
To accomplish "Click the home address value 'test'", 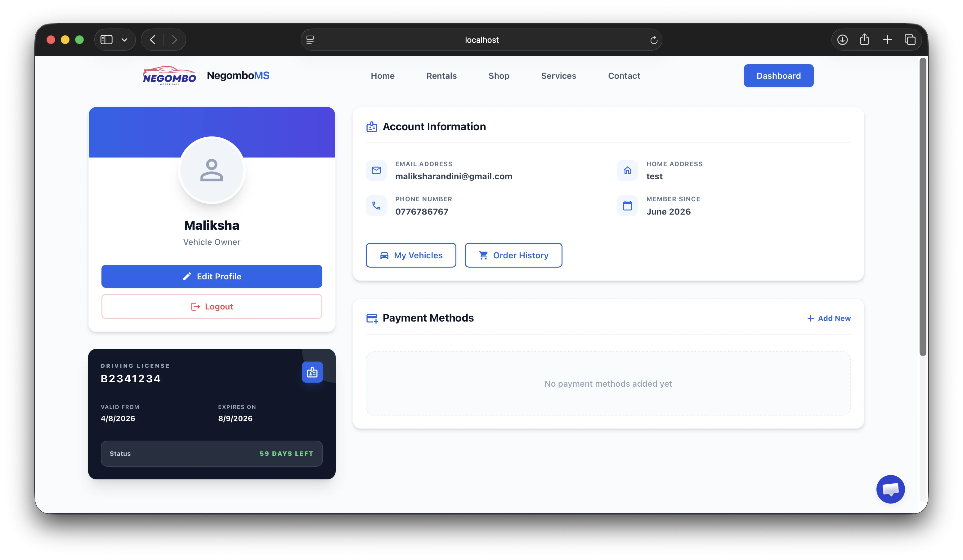I will tap(654, 176).
